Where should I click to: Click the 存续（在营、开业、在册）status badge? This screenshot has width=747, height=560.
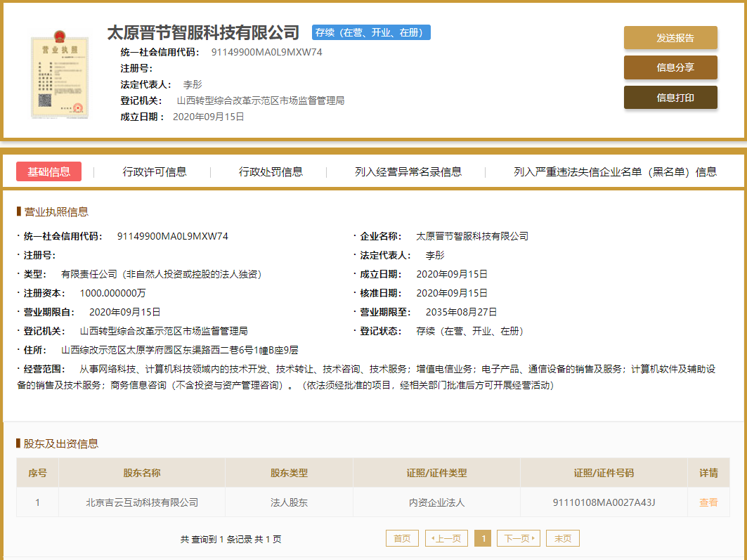point(371,32)
